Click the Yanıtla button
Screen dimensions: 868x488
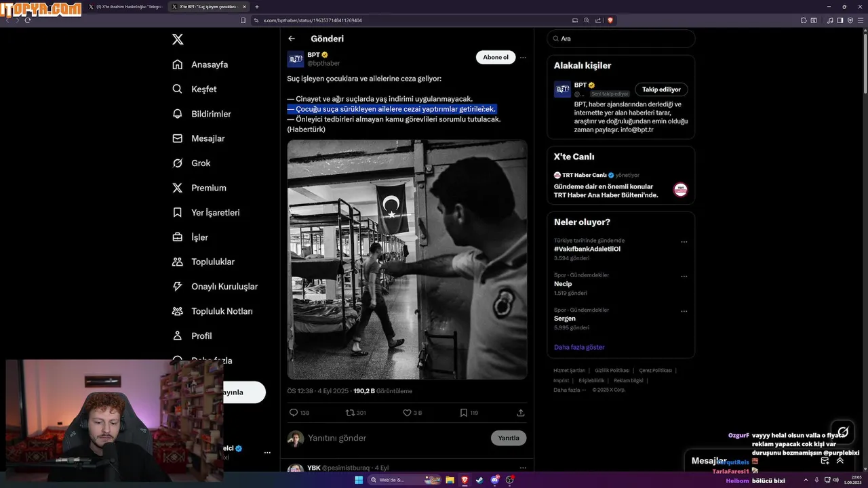509,438
